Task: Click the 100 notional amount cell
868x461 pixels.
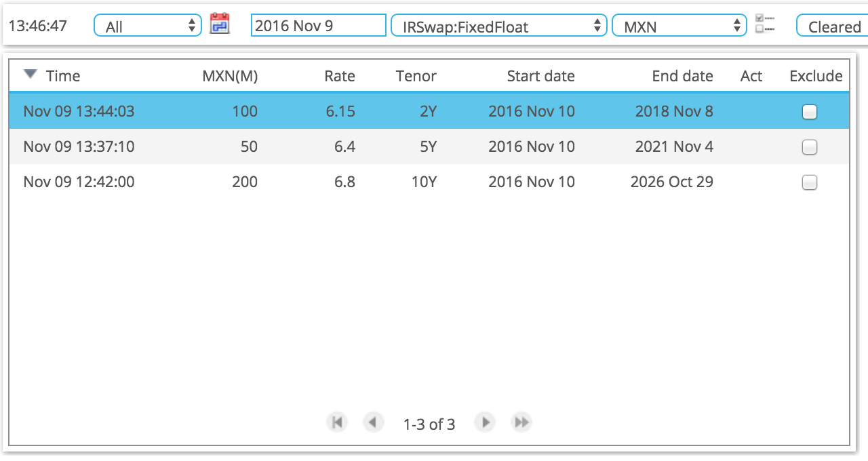Action: [x=245, y=111]
